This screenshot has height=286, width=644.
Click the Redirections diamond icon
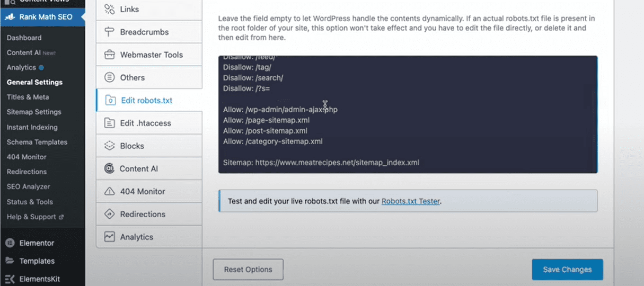pyautogui.click(x=110, y=214)
